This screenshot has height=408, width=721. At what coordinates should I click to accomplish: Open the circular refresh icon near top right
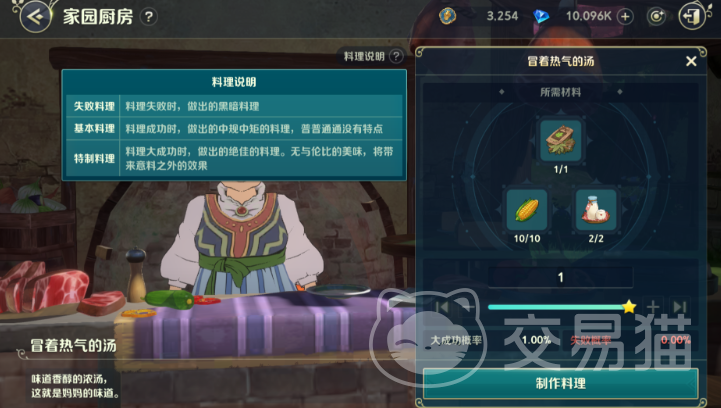click(x=656, y=17)
